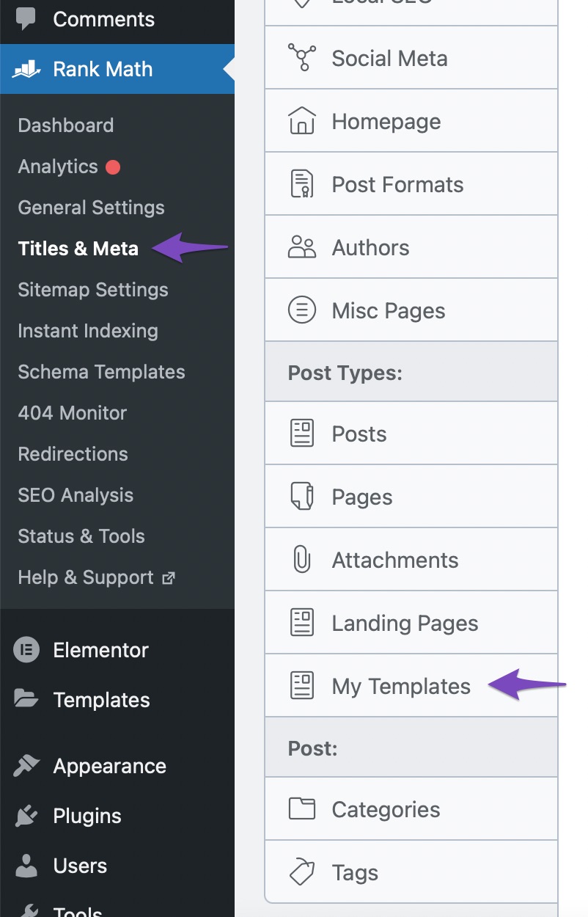This screenshot has height=917, width=588.
Task: Switch to the Posts settings tab
Action: pyautogui.click(x=359, y=434)
